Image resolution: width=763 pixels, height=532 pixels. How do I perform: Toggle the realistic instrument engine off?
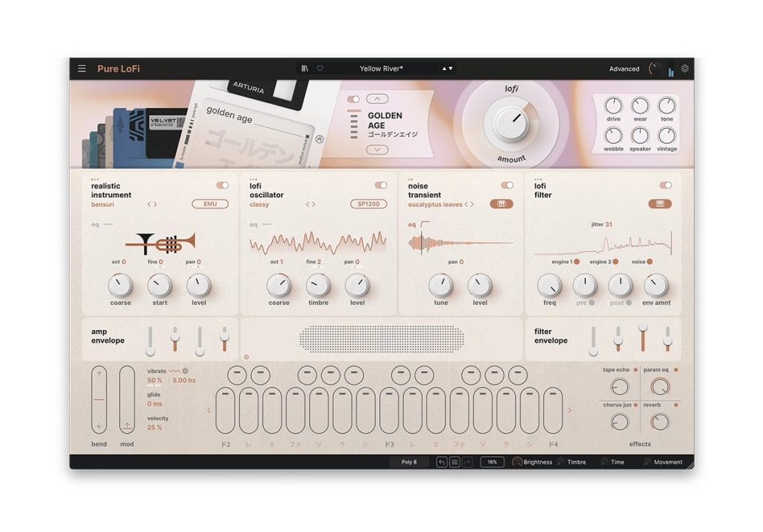pyautogui.click(x=222, y=185)
